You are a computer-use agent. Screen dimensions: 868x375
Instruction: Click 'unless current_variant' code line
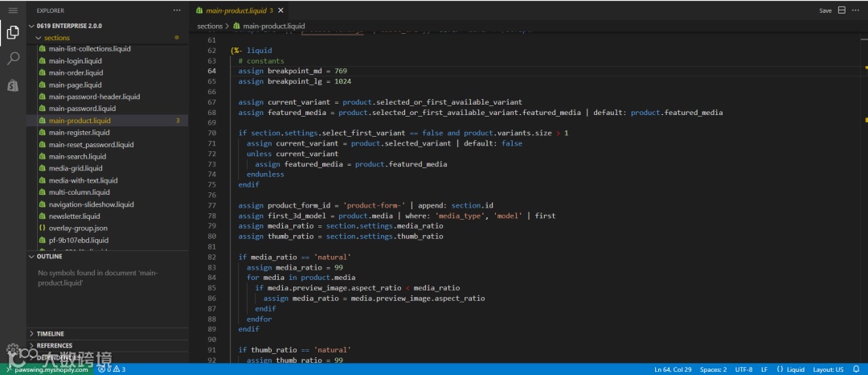tap(293, 154)
